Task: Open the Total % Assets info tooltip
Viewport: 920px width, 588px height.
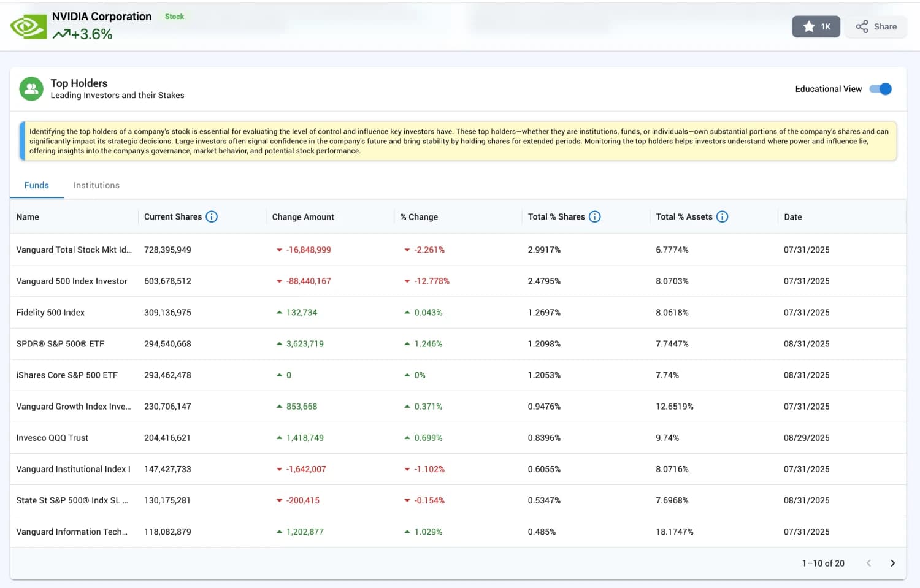Action: click(x=723, y=216)
